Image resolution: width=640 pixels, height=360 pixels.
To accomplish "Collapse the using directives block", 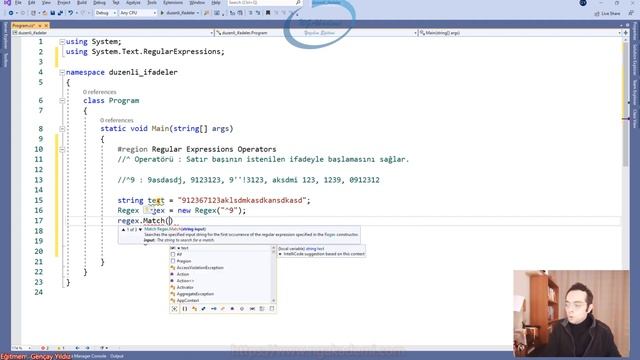I will (x=62, y=42).
